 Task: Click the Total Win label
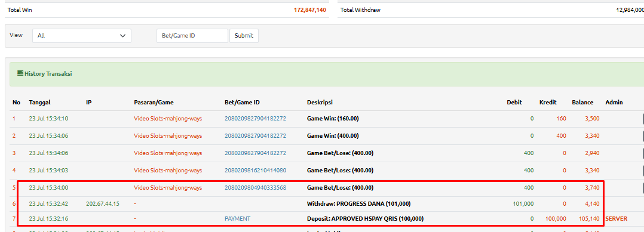[x=20, y=10]
